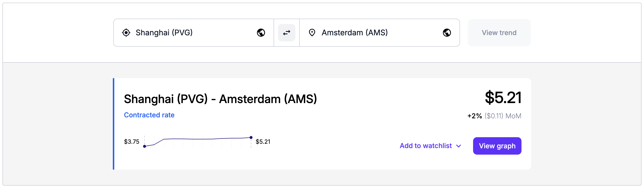Click the $3.75 starting rate label
Viewport: 644px width, 188px height.
pos(131,142)
